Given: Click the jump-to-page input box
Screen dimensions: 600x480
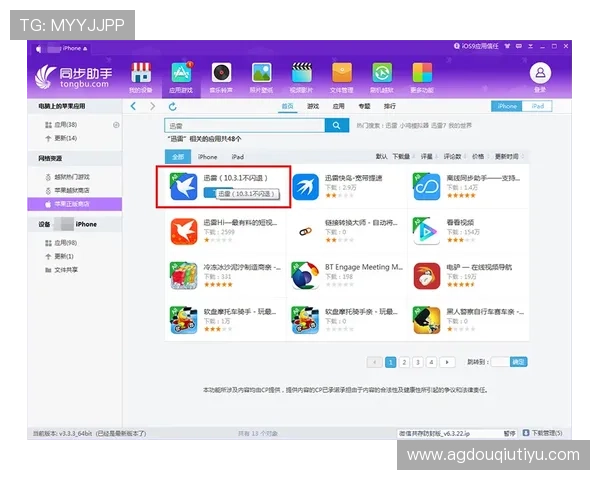Looking at the screenshot, I should (x=500, y=362).
